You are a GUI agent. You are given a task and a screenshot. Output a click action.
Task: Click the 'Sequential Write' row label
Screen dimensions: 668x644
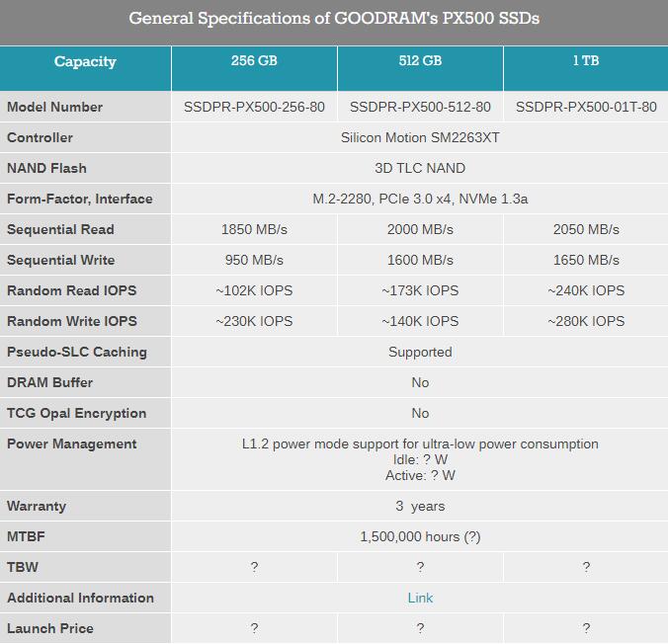pos(61,260)
